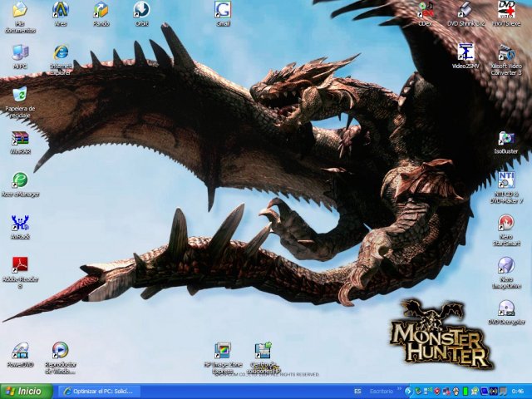532x399 pixels.
Task: Open the Mi PC icon
Action: (x=20, y=53)
